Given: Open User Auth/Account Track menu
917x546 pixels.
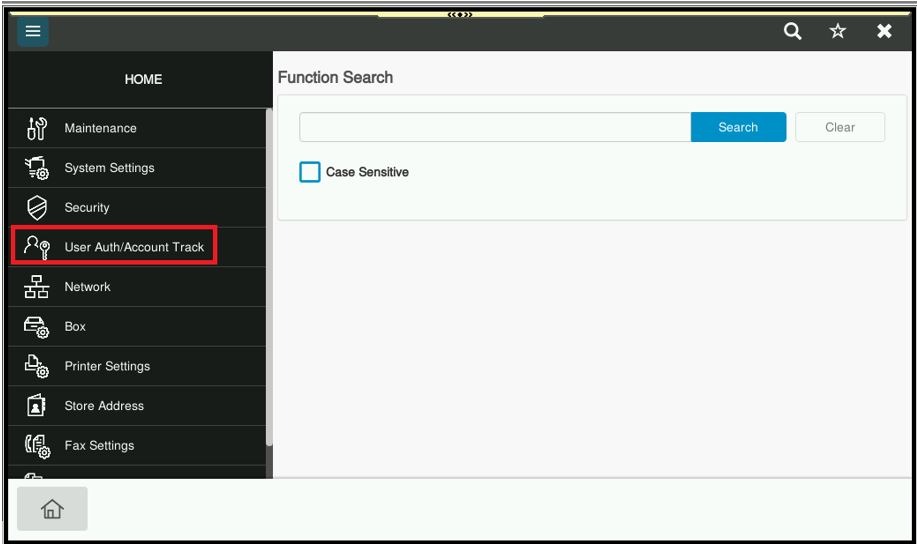Looking at the screenshot, I should pyautogui.click(x=133, y=247).
